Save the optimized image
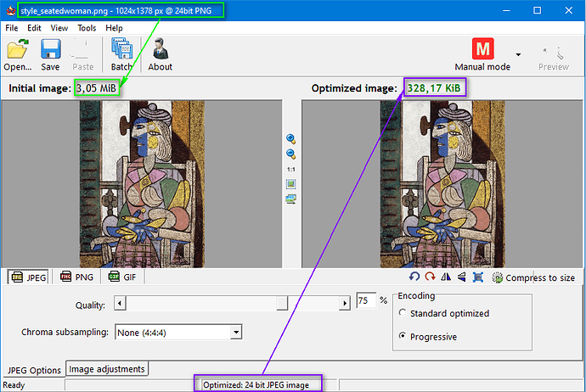 coord(50,54)
